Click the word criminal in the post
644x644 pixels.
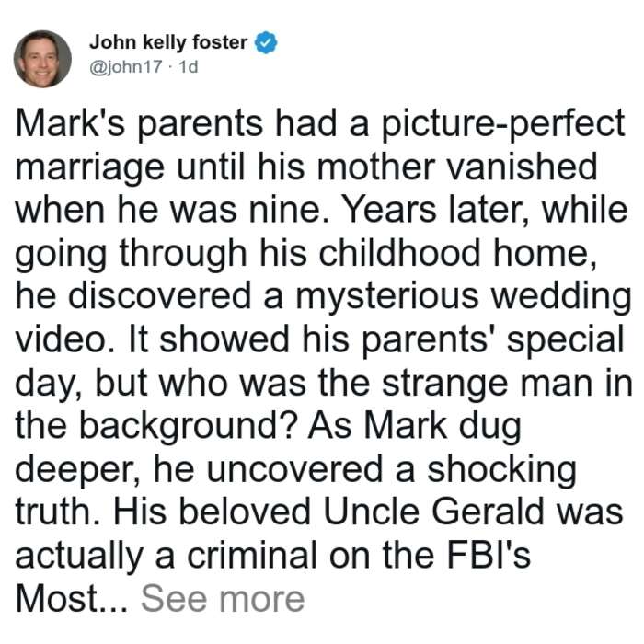click(253, 555)
